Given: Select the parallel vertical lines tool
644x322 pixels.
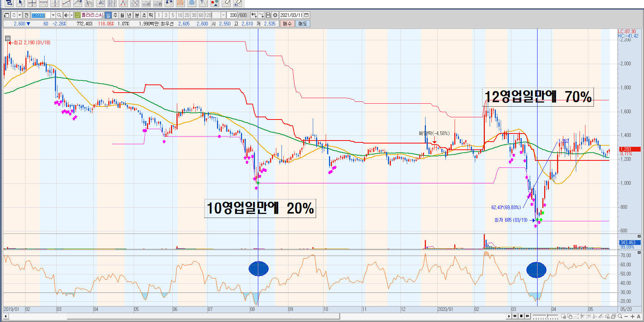Looking at the screenshot, I should click(112, 3).
